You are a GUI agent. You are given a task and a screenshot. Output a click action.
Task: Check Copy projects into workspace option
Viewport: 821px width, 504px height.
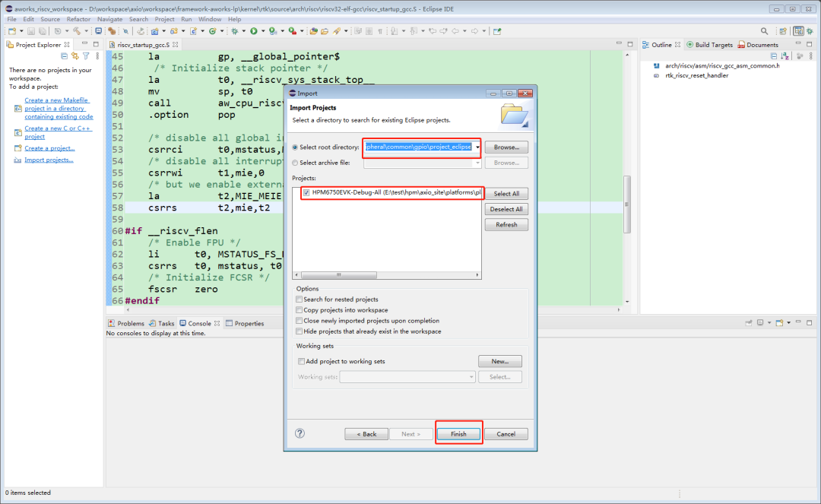(x=299, y=310)
